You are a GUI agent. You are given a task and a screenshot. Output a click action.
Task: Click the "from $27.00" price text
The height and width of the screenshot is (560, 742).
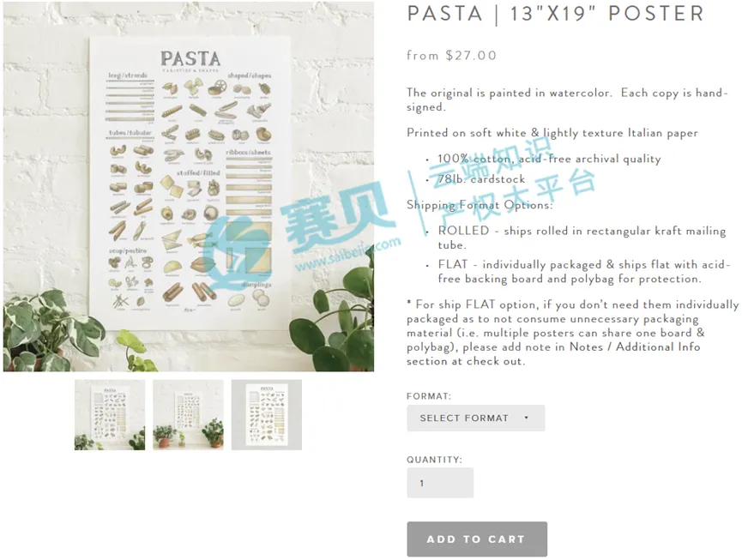click(x=451, y=56)
